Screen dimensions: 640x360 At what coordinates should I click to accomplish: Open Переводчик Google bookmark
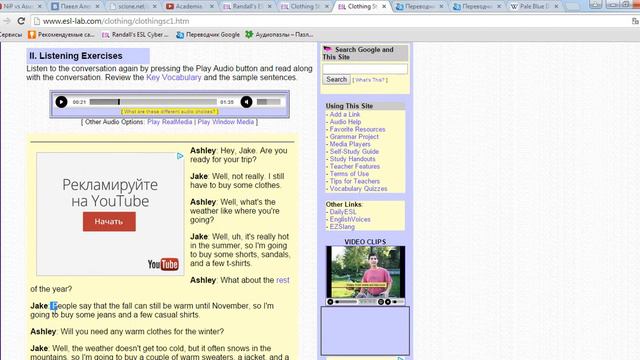pyautogui.click(x=208, y=35)
